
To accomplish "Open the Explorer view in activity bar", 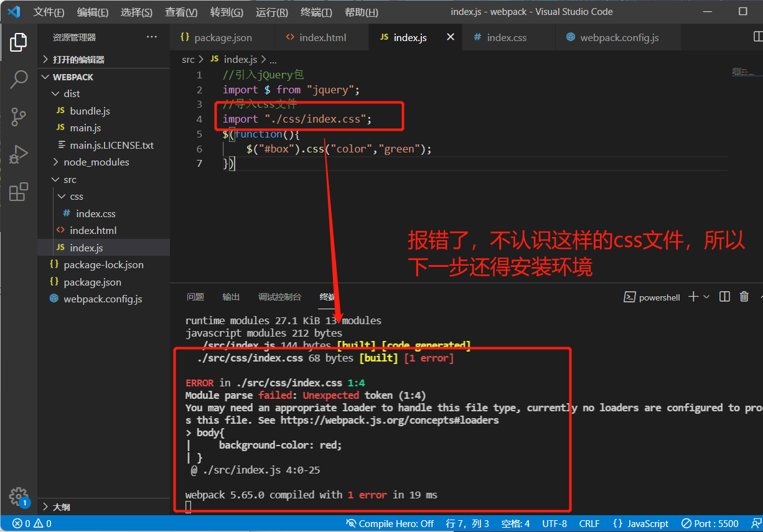I will tap(18, 42).
